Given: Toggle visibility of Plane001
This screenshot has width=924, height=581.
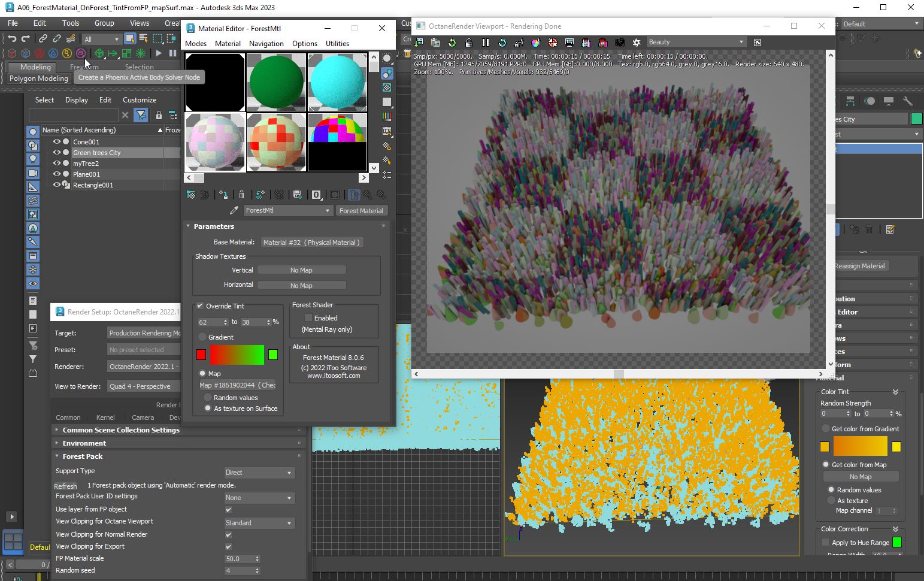Looking at the screenshot, I should click(x=57, y=174).
